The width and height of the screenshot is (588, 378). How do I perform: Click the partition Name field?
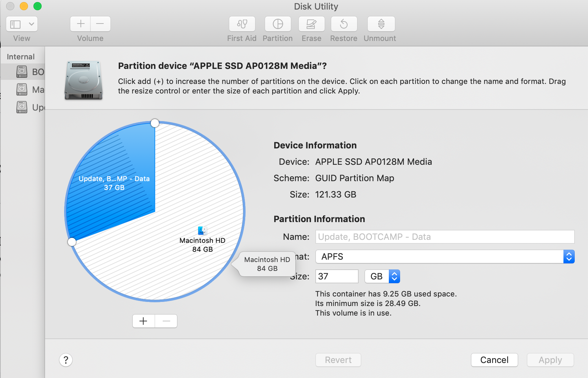(x=445, y=237)
